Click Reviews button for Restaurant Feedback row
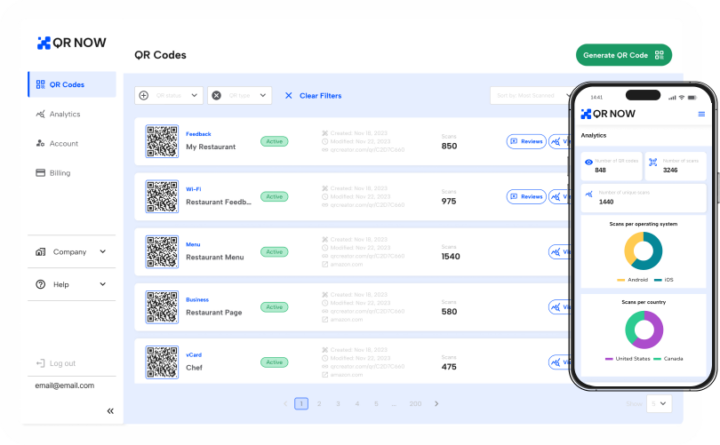The width and height of the screenshot is (720, 445). coord(526,197)
